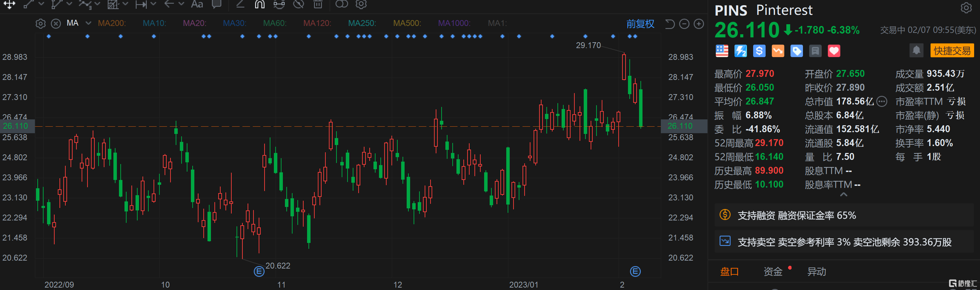980x290 pixels.
Task: Expand the trend line tool options
Action: [41, 4]
